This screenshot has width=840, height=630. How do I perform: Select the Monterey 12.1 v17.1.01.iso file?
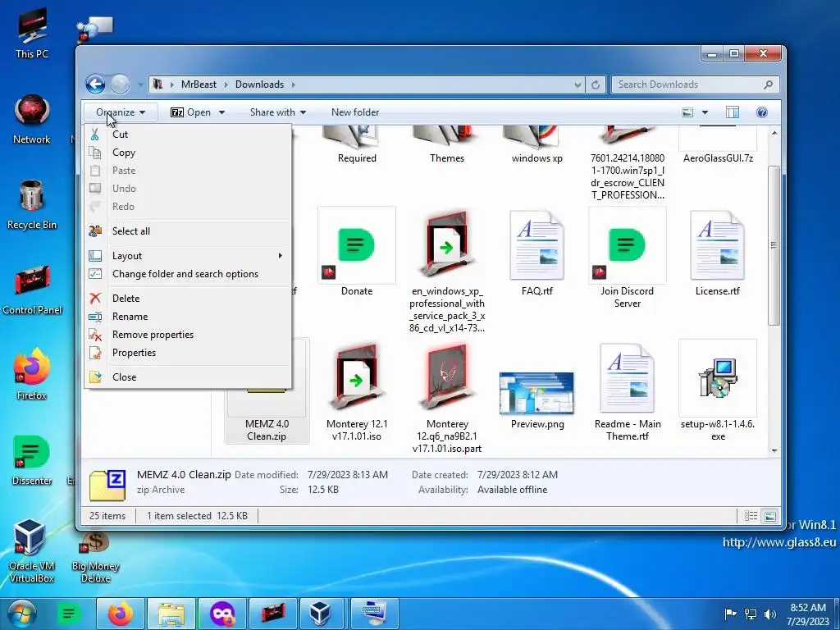(x=357, y=391)
